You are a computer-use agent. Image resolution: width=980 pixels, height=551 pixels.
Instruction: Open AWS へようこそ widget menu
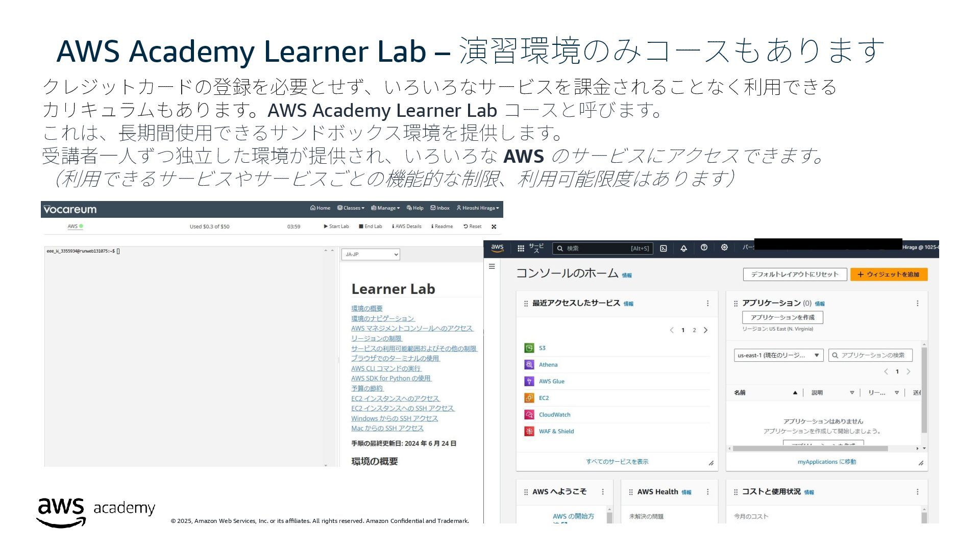click(x=603, y=492)
